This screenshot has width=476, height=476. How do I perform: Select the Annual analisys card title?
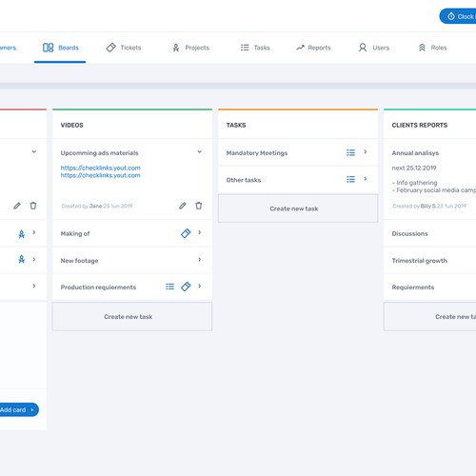(415, 153)
